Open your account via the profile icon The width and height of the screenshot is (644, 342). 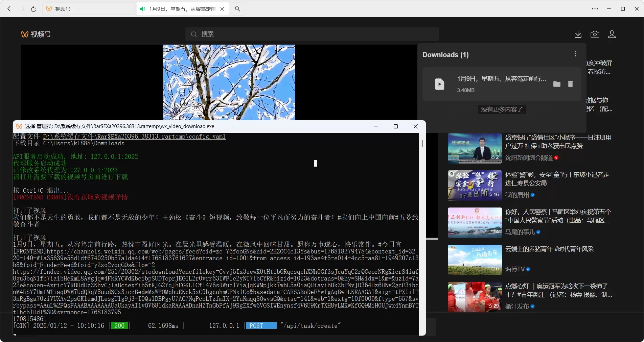tap(612, 34)
